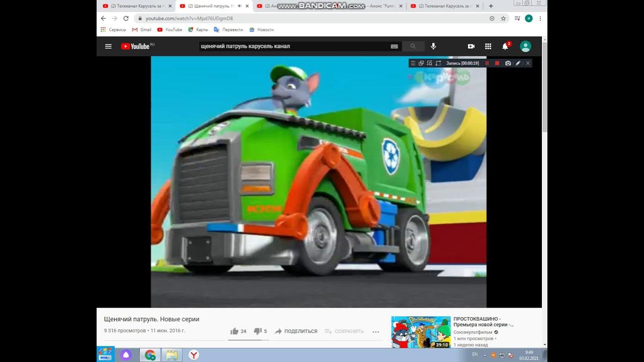The height and width of the screenshot is (362, 644).
Task: Open the File Explorer taskbar icon
Action: click(172, 355)
